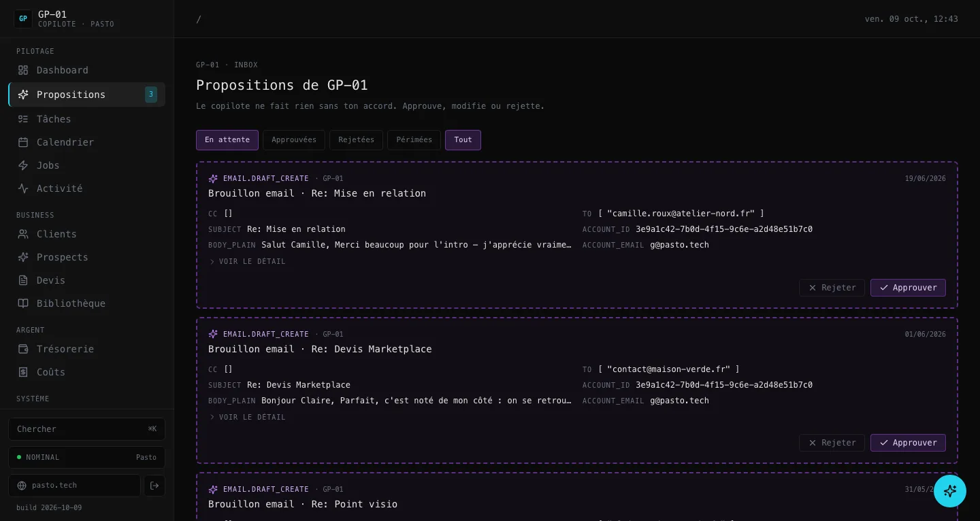Reject the Re: Devis Marketplace draft

[832, 443]
